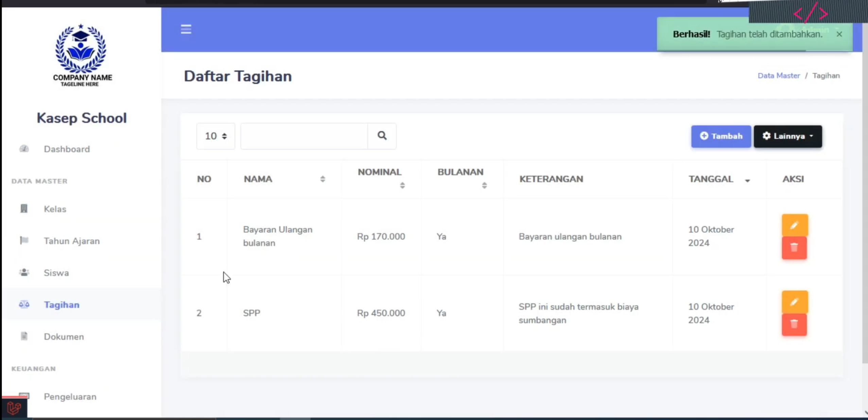Click the Daftar Tagihan page heading

[238, 76]
